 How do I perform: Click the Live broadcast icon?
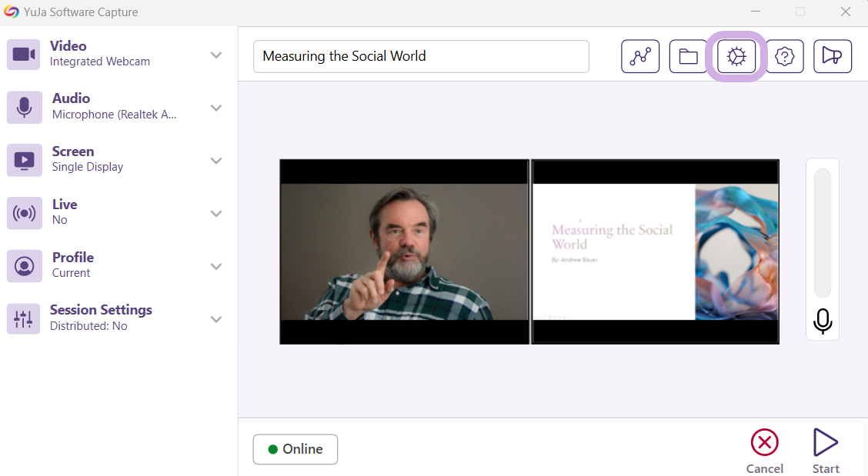pos(24,213)
